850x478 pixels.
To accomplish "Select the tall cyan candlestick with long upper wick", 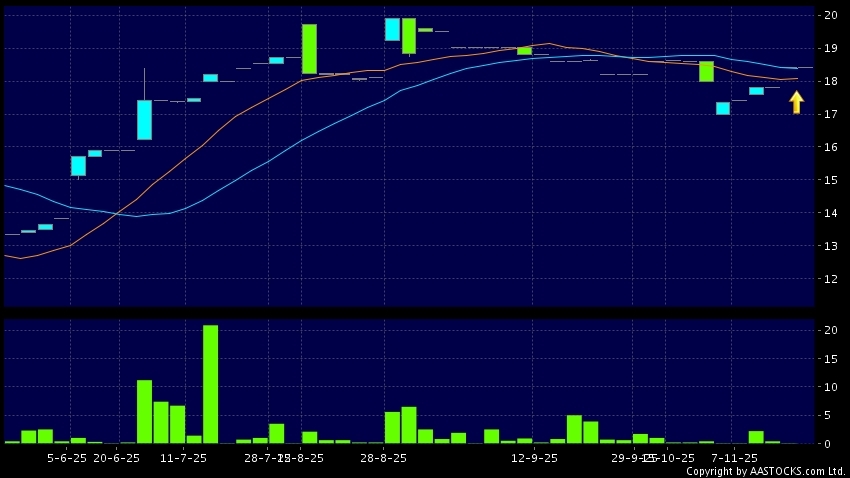I will pyautogui.click(x=144, y=119).
